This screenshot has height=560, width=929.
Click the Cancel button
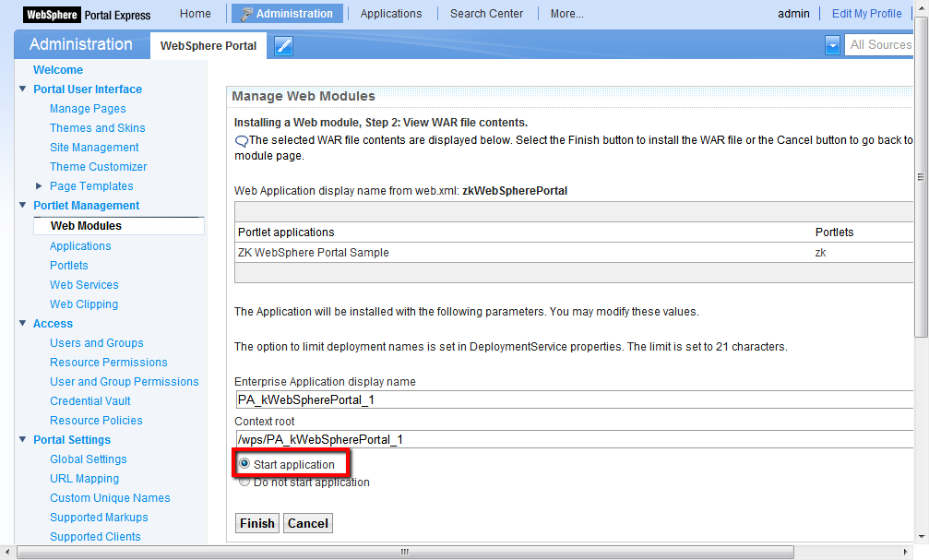(307, 523)
